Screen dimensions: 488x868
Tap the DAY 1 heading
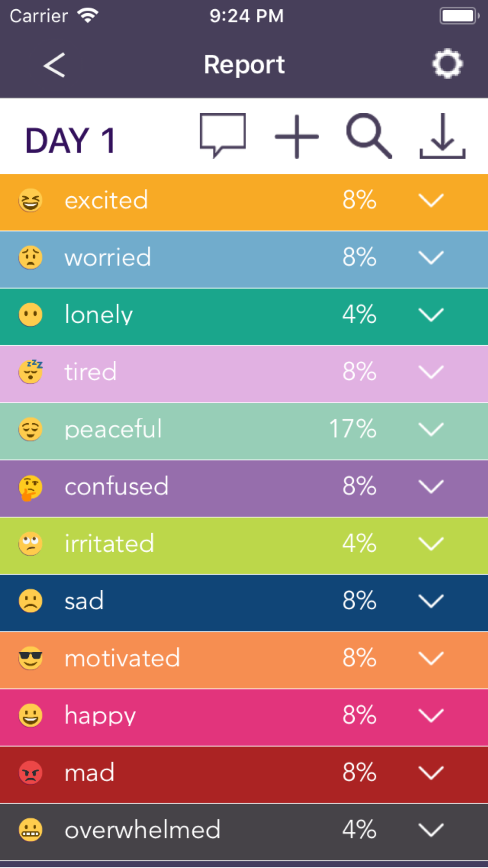71,141
